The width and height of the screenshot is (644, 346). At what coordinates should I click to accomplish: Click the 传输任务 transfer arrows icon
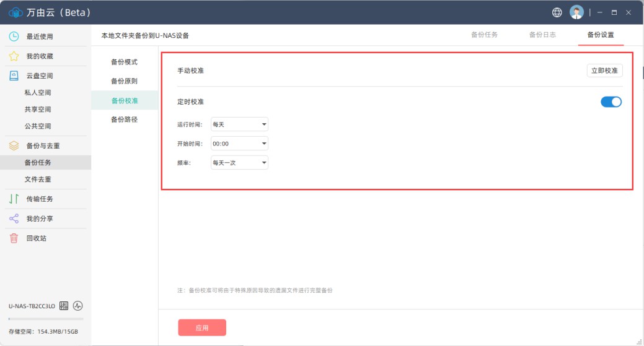14,199
